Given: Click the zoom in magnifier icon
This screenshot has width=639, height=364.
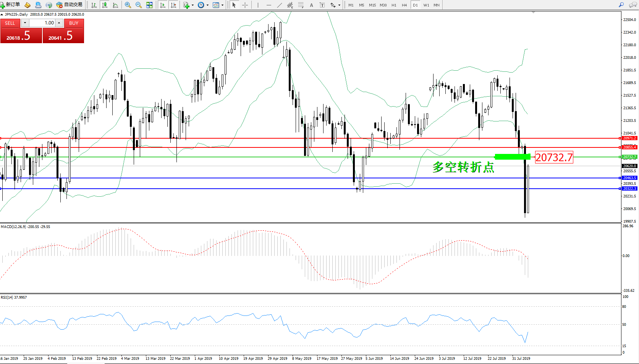Looking at the screenshot, I should click(x=128, y=5).
